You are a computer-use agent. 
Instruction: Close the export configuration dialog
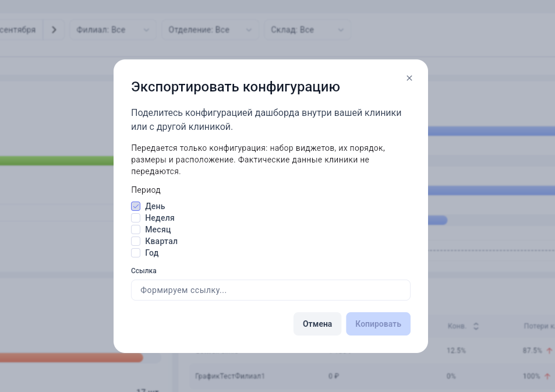point(409,78)
